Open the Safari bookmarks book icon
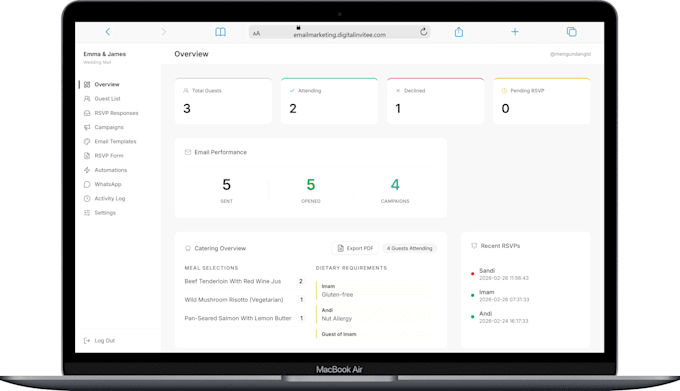The width and height of the screenshot is (680, 391). (x=220, y=32)
